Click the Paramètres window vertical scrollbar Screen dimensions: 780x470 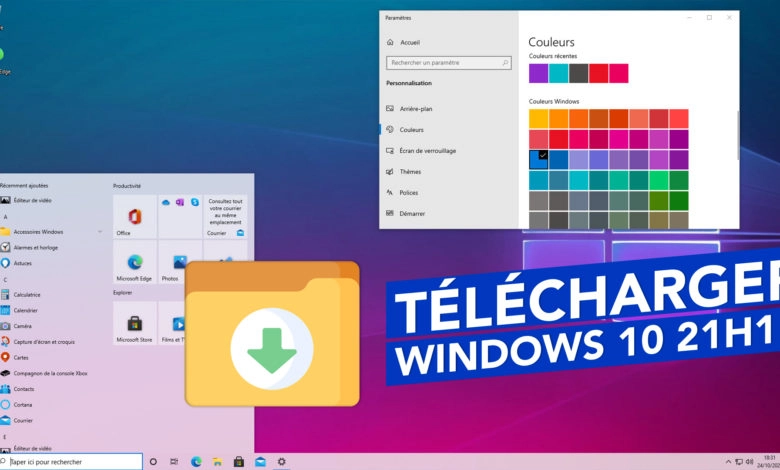click(x=737, y=135)
